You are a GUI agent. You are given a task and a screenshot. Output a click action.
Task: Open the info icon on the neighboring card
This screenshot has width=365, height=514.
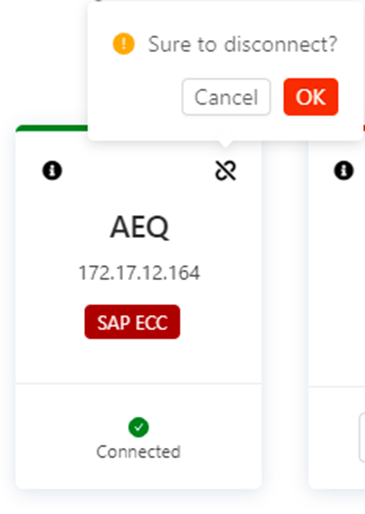point(344,170)
